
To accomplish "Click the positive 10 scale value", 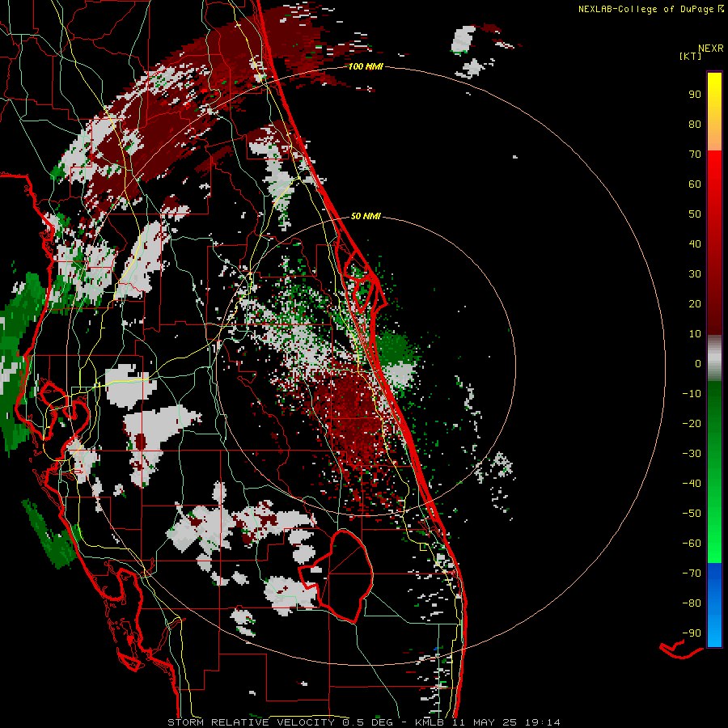I will point(695,334).
